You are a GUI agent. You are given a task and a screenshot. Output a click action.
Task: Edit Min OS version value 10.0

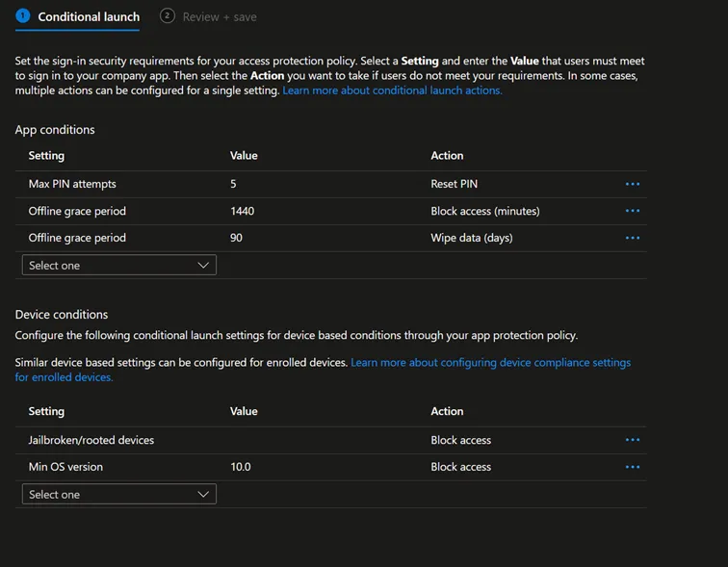point(241,467)
